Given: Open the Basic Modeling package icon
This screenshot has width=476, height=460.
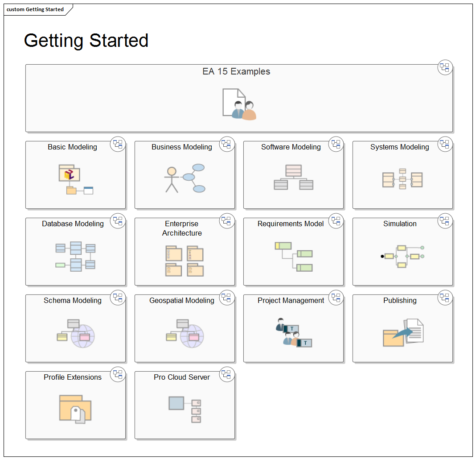Looking at the screenshot, I should (75, 179).
